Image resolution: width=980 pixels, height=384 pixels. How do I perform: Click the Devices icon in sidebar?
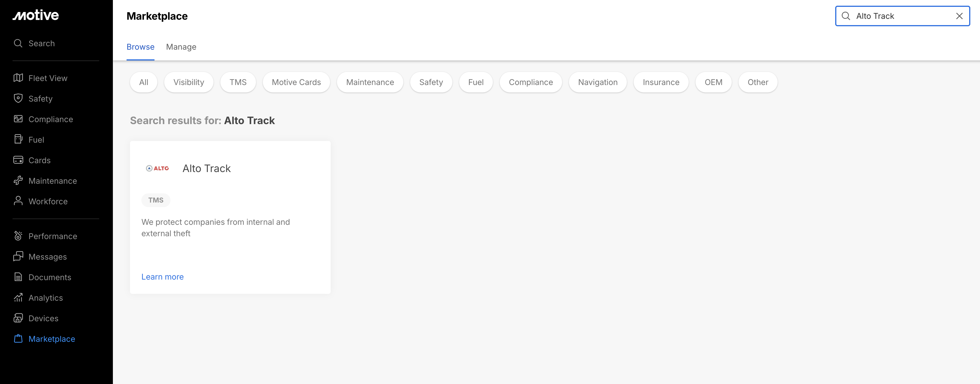point(18,318)
